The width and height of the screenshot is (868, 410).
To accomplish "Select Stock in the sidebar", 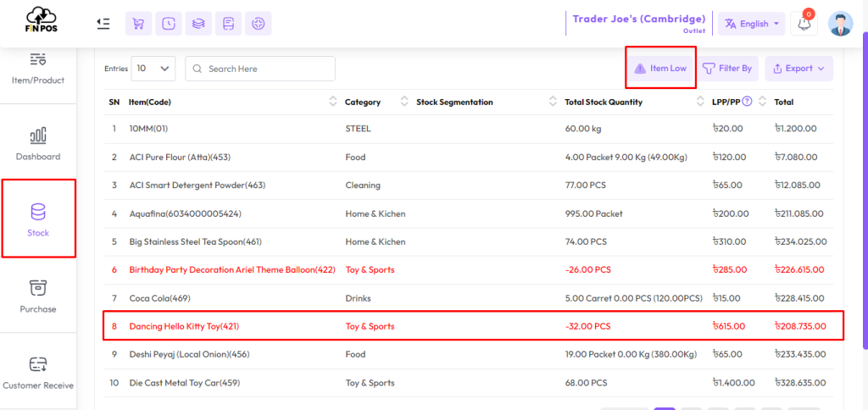I will pos(38,218).
